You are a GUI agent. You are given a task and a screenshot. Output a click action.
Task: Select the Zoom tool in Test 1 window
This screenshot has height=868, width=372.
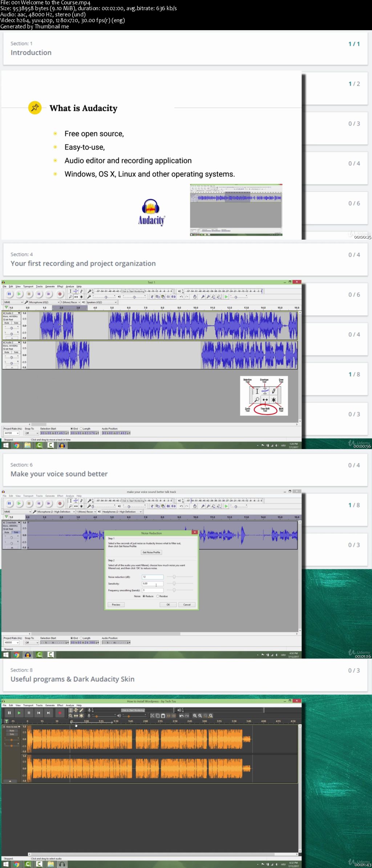coord(70,297)
